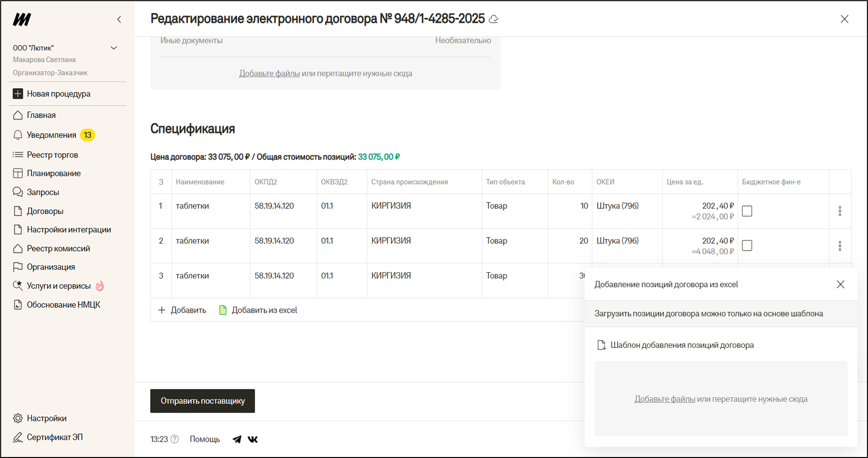This screenshot has width=868, height=458.
Task: Expand the ООО "Лютик" organization dropdown
Action: 114,48
